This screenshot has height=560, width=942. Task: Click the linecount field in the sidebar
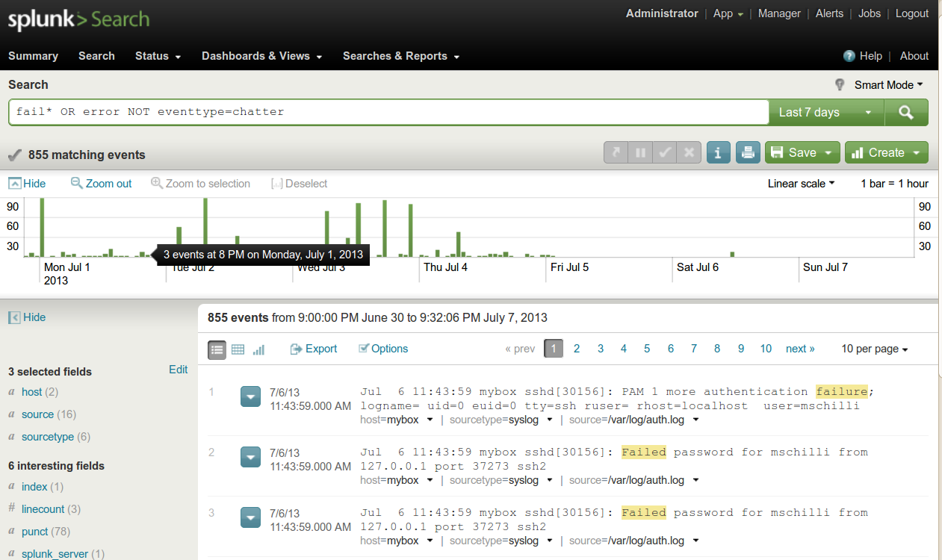click(43, 509)
